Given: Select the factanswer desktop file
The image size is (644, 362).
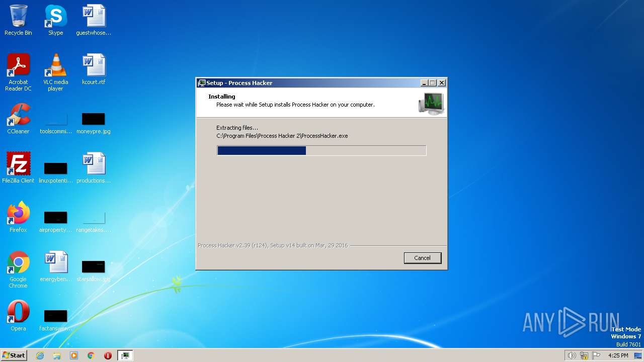Looking at the screenshot, I should coord(55,321).
